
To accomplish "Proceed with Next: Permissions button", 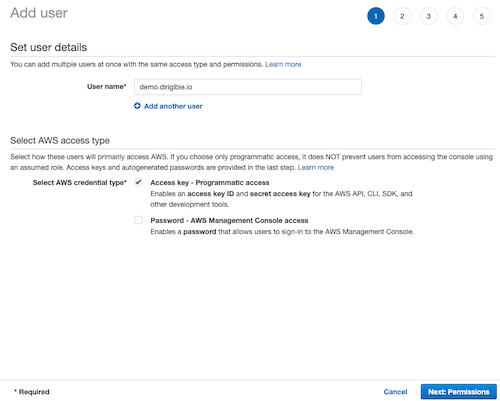I will coord(459,392).
